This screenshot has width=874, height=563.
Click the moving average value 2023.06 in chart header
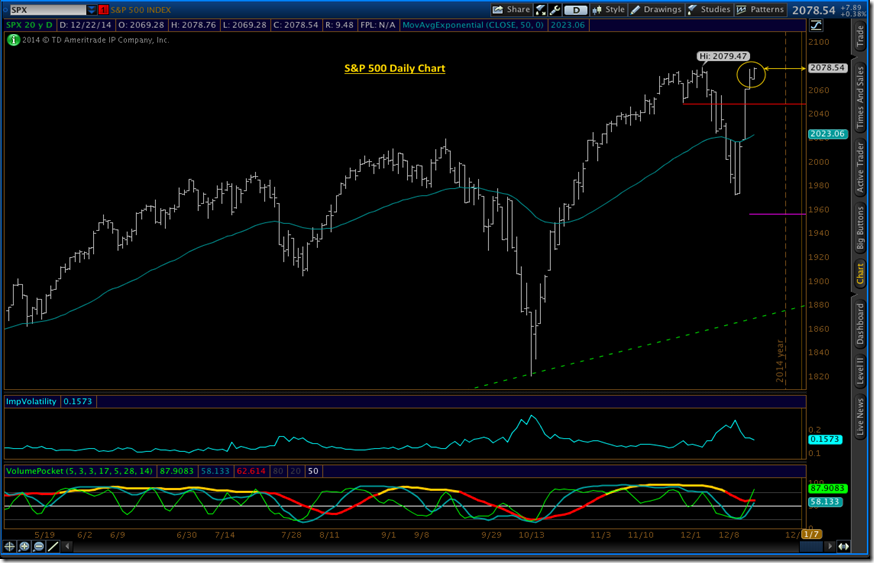[567, 25]
